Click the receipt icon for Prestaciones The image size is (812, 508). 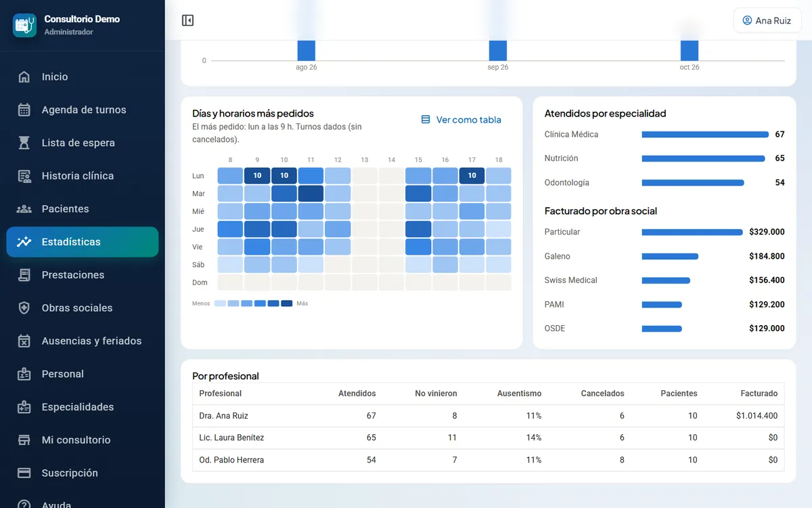click(x=24, y=275)
